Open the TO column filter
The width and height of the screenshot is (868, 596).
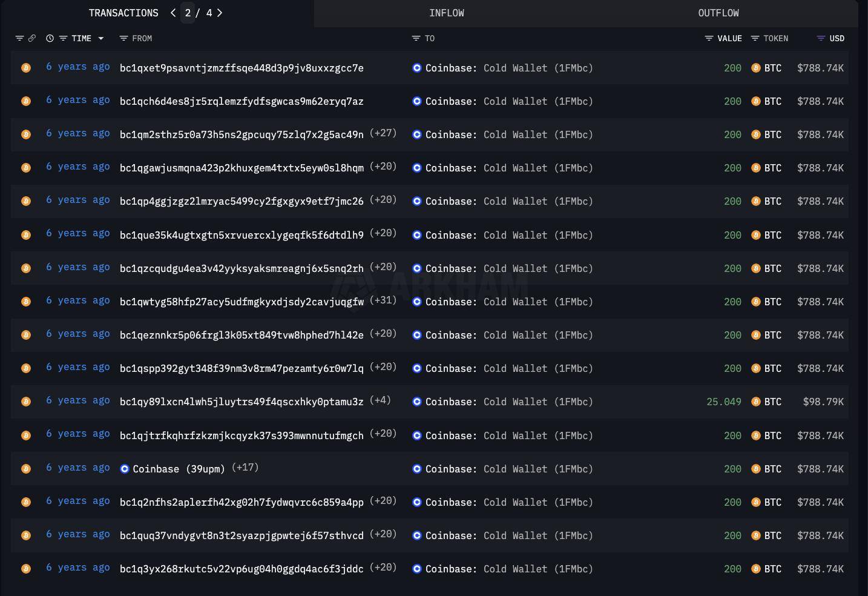coord(416,38)
